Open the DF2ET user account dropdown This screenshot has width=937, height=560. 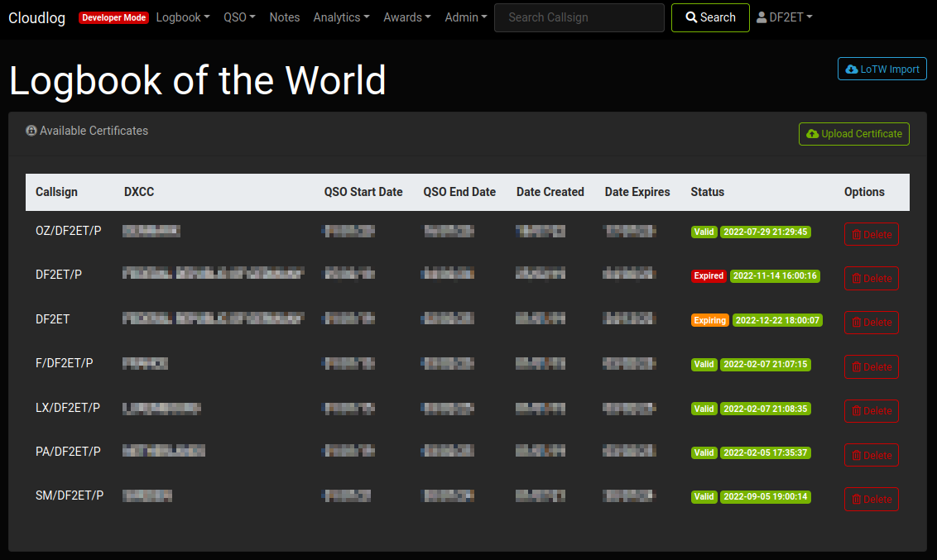[x=784, y=17]
